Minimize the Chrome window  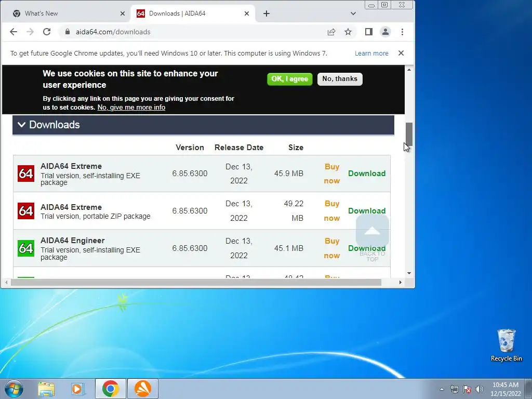[x=371, y=5]
